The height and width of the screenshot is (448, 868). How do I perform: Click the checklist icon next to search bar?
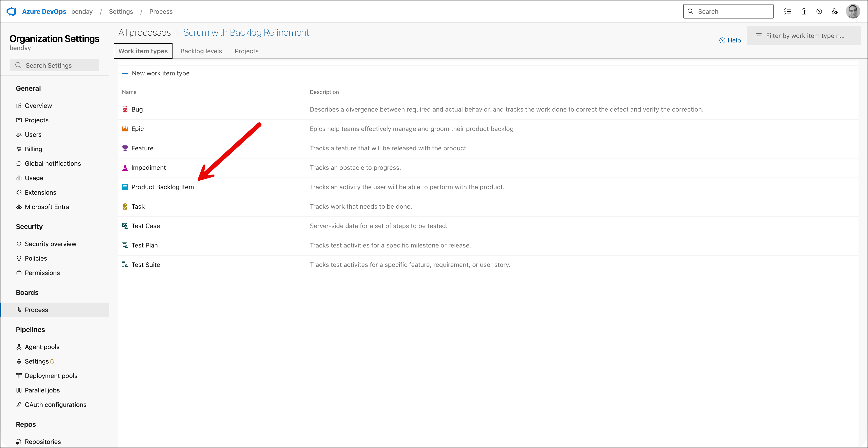(x=788, y=11)
